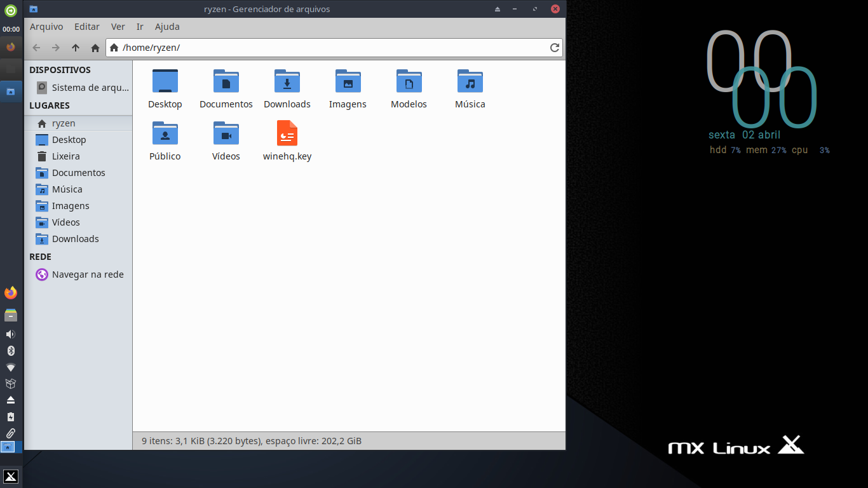Image resolution: width=868 pixels, height=488 pixels.
Task: Click the DISPOSITIVOS section header
Action: tap(60, 70)
